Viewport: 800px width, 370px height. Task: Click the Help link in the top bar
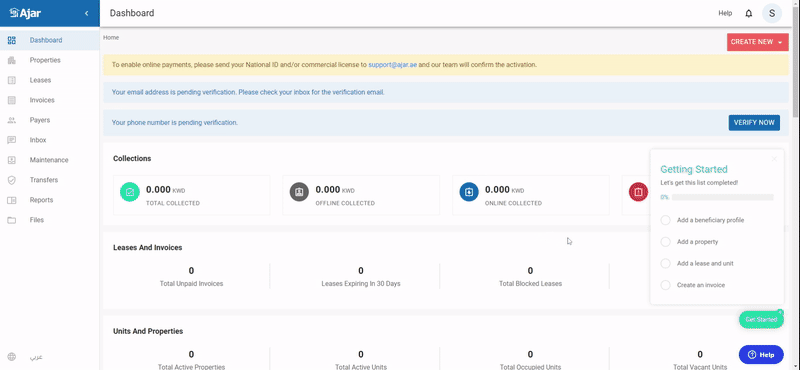(725, 14)
